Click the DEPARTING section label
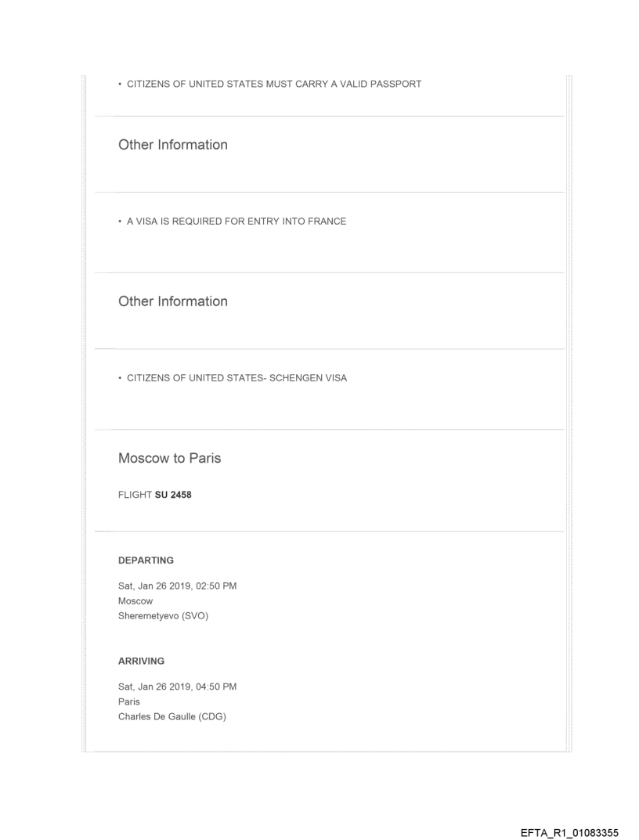This screenshot has width=639, height=840. (146, 561)
